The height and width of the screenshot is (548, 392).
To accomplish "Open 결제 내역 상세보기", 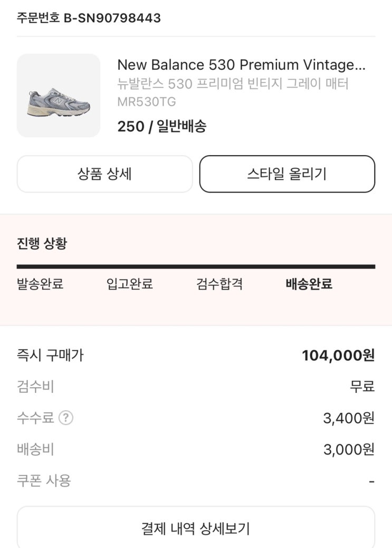I will click(x=196, y=528).
